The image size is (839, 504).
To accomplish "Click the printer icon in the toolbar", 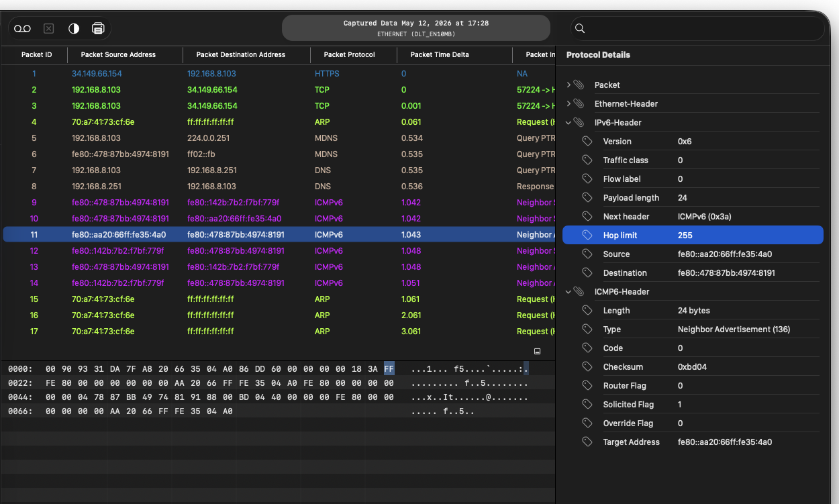I will click(98, 29).
